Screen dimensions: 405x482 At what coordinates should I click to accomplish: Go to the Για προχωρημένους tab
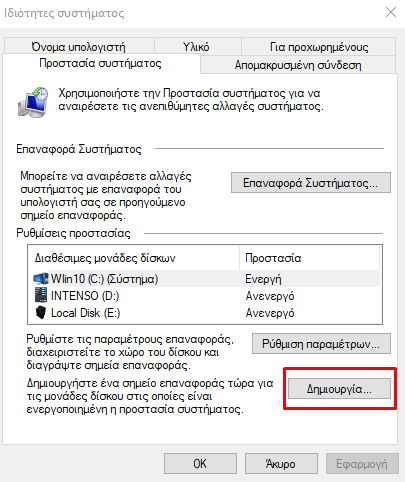point(319,47)
